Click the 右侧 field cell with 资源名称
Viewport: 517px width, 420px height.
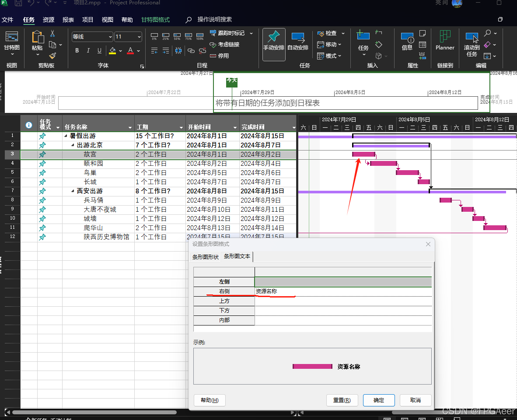(x=343, y=291)
